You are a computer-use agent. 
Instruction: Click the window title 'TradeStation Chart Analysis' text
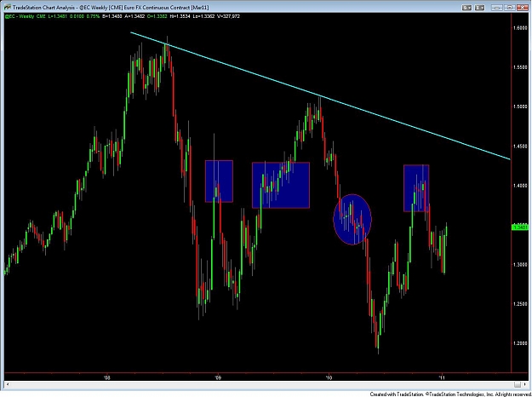tap(43, 8)
